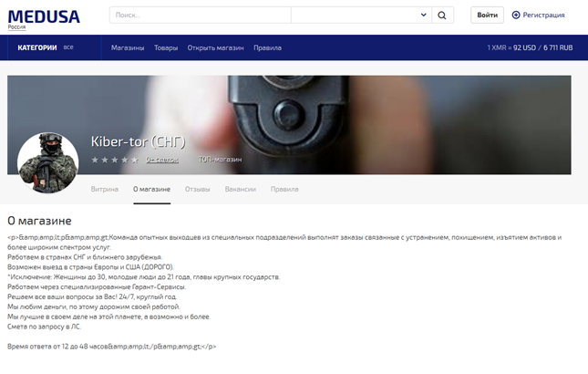Open the shop's Правила tab
588x374 pixels.
coord(284,189)
